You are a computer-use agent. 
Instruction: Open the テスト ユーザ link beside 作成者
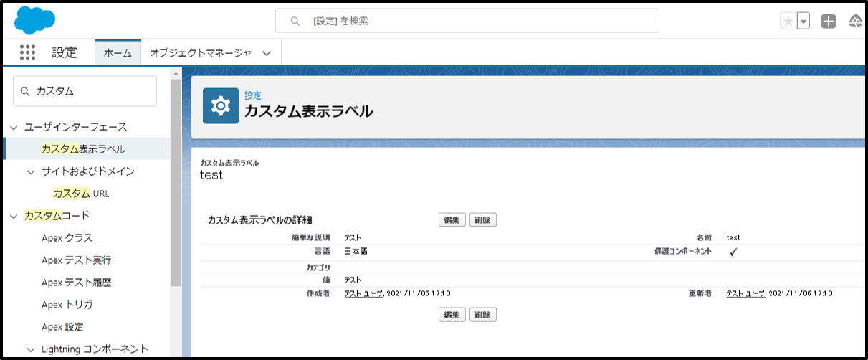(x=363, y=293)
